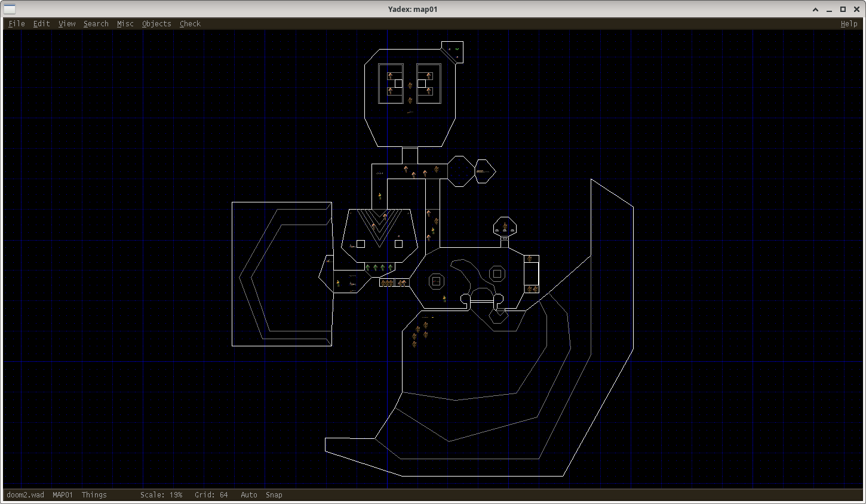The width and height of the screenshot is (866, 504).
Task: Select the imp in the small octagonal alcove
Action: point(505,226)
